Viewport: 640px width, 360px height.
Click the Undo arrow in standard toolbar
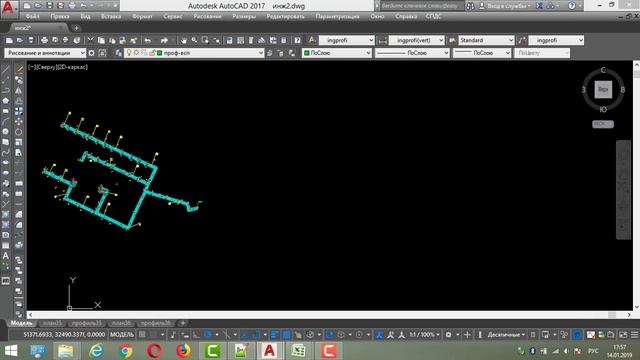coord(148,40)
